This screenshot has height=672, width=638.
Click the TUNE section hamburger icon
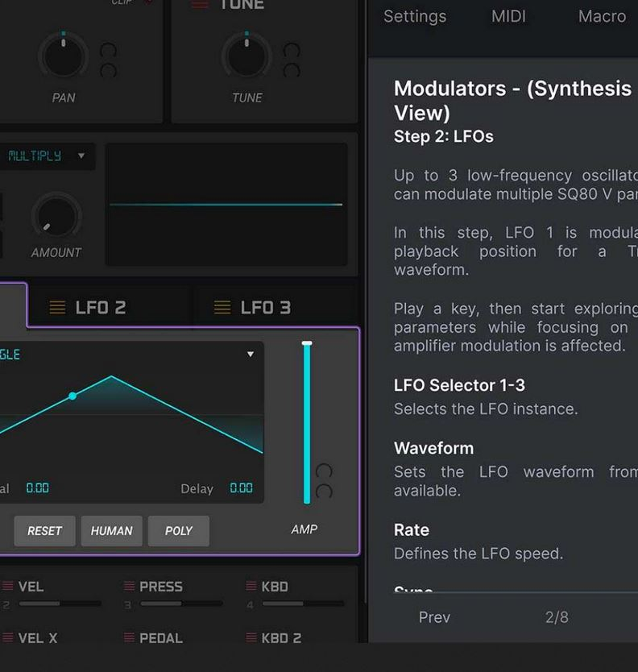[x=200, y=4]
